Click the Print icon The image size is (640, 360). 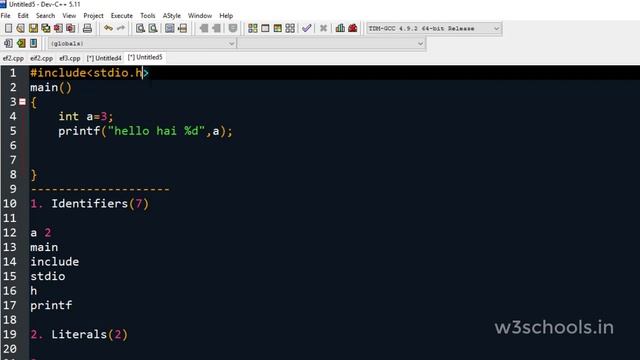(87, 28)
